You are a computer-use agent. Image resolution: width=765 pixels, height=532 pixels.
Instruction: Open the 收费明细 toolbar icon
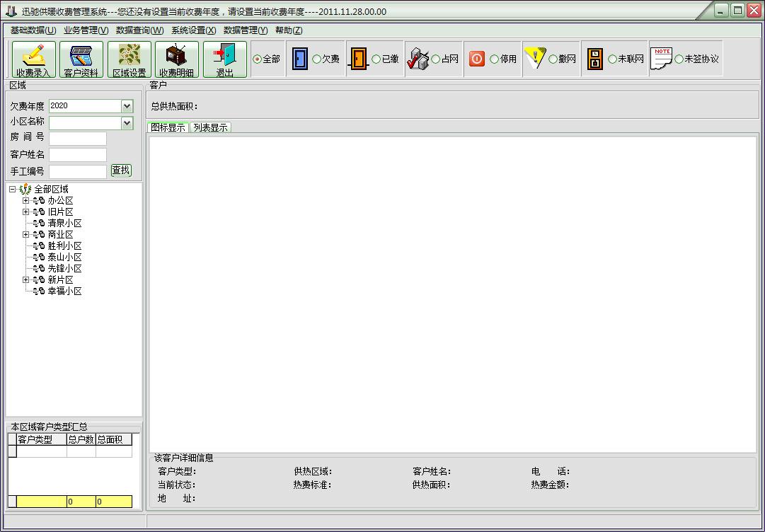(177, 59)
